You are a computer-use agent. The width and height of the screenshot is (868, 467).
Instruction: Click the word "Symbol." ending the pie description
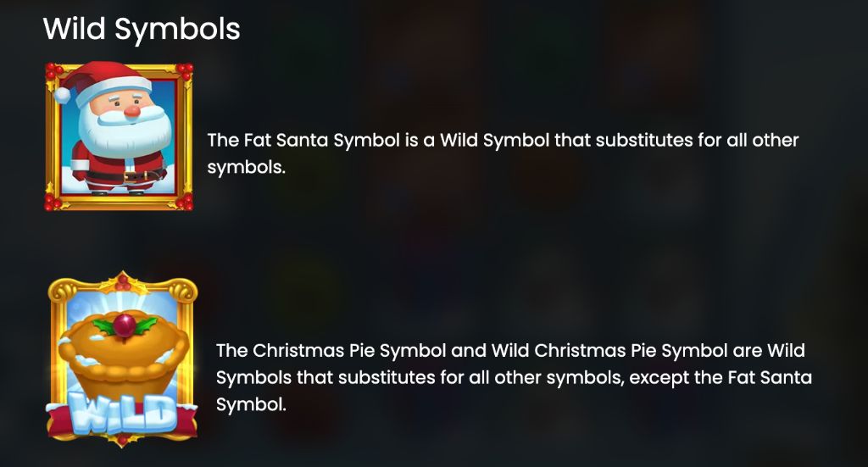click(252, 404)
